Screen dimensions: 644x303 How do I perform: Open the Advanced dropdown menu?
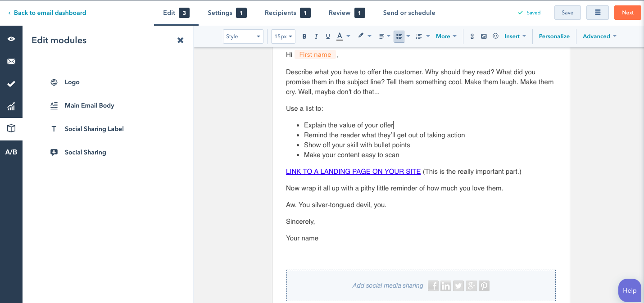tap(599, 36)
